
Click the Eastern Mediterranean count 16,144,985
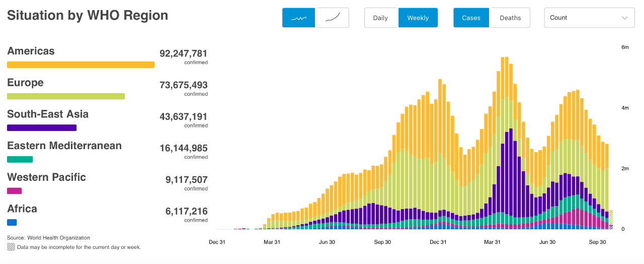[184, 148]
